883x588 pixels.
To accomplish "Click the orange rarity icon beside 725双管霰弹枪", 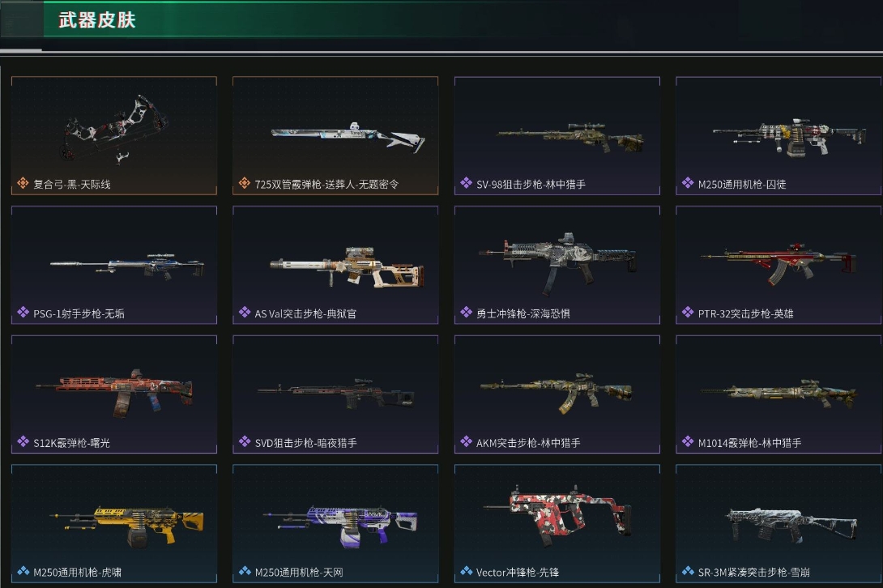I will click(x=245, y=183).
